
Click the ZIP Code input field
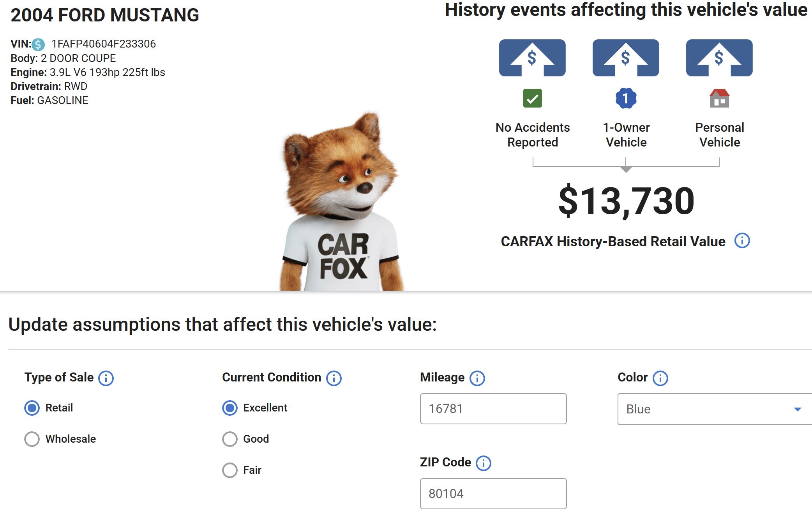coord(493,494)
